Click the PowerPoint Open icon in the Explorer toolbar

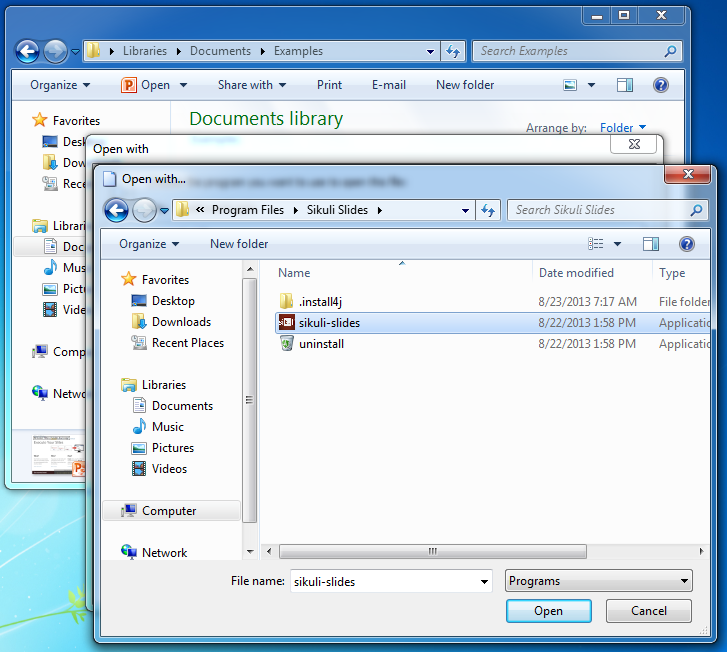pyautogui.click(x=128, y=85)
